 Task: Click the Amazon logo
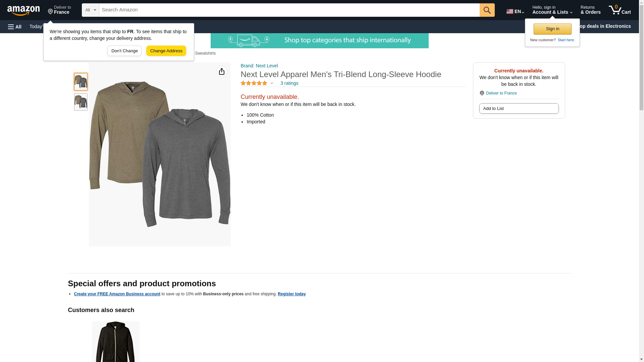[23, 10]
